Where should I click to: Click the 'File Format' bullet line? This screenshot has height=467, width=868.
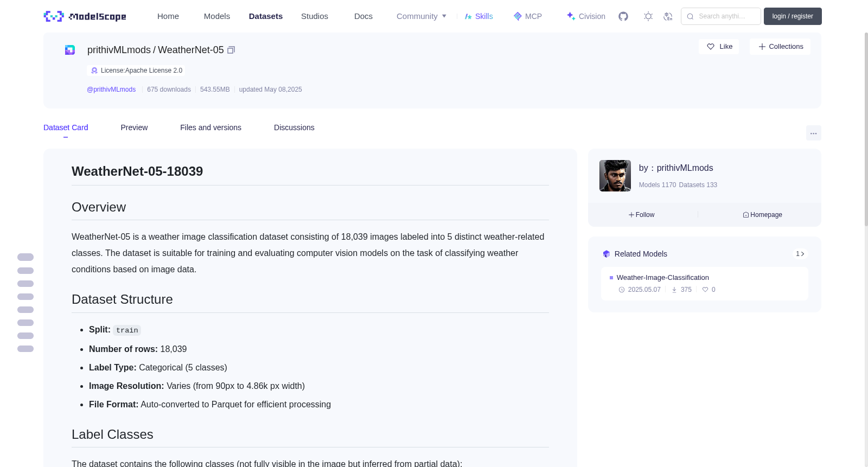tap(210, 405)
